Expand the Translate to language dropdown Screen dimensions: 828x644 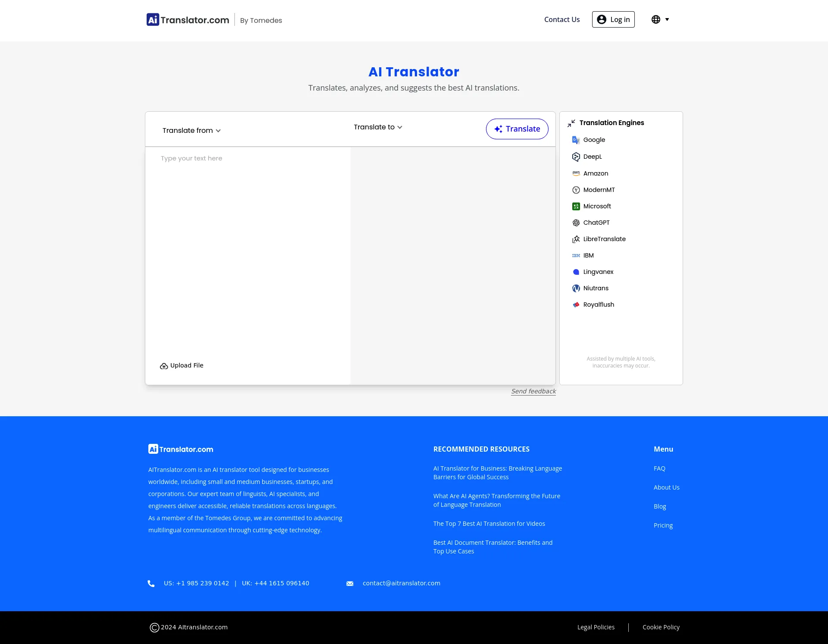point(378,127)
